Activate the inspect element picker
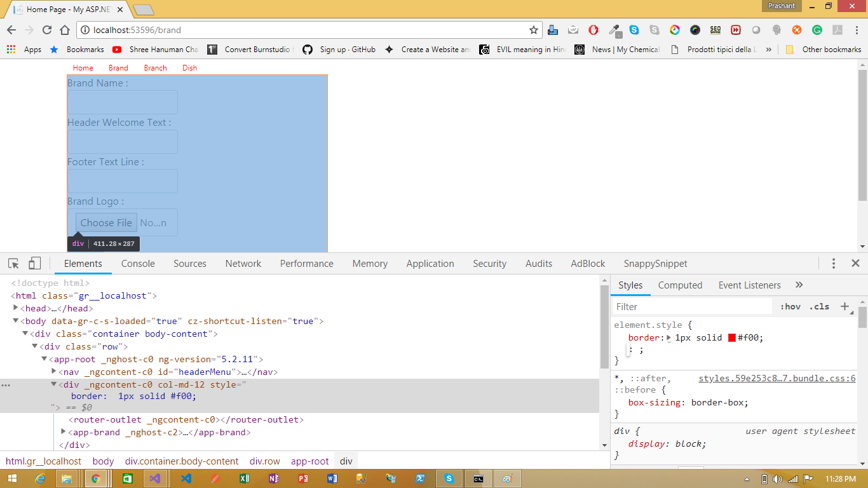This screenshot has height=488, width=868. coord(13,264)
